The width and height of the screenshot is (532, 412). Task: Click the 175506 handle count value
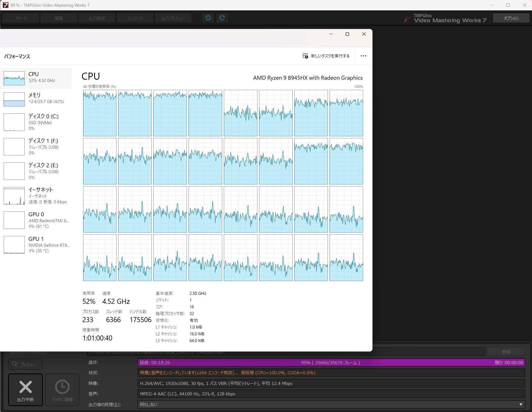(x=140, y=320)
